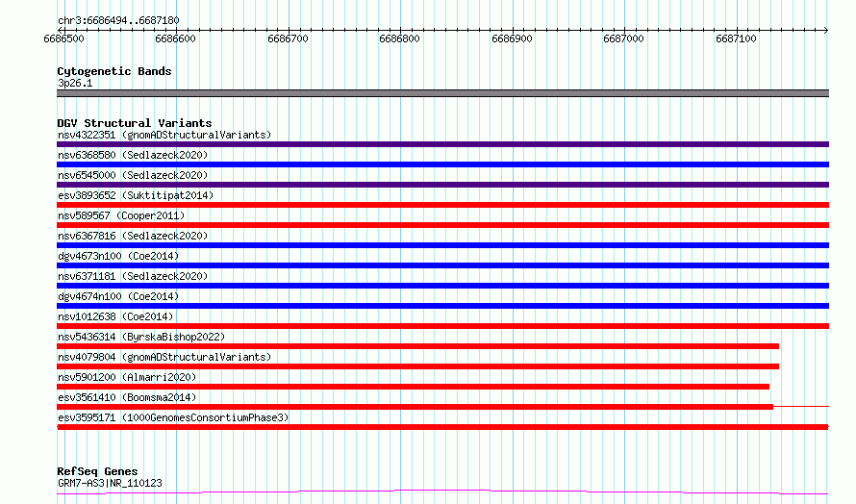Select the blue nsv6371181 variant bar
This screenshot has width=856, height=504.
click(x=442, y=286)
